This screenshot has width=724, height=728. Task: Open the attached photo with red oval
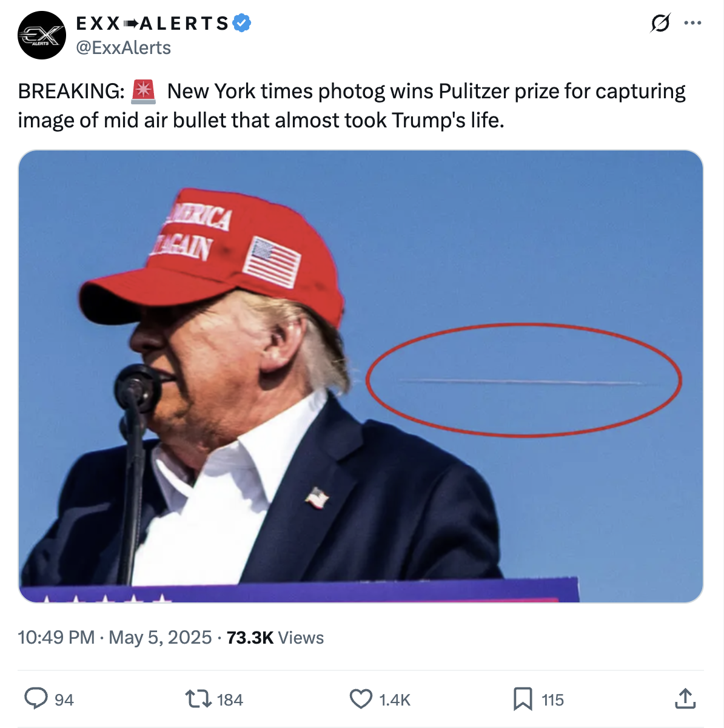[361, 376]
